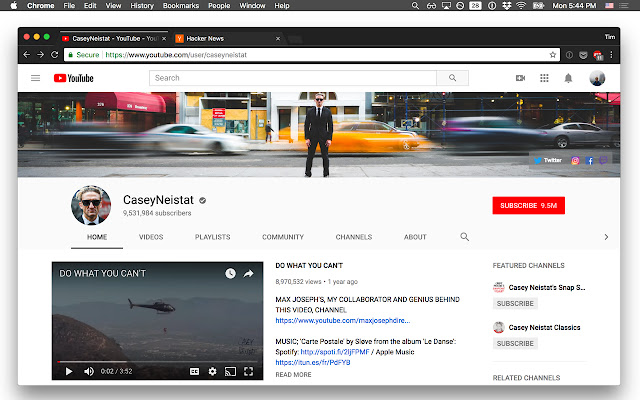This screenshot has width=640, height=400.
Task: Open the Twitter link on channel banner
Action: pos(548,160)
